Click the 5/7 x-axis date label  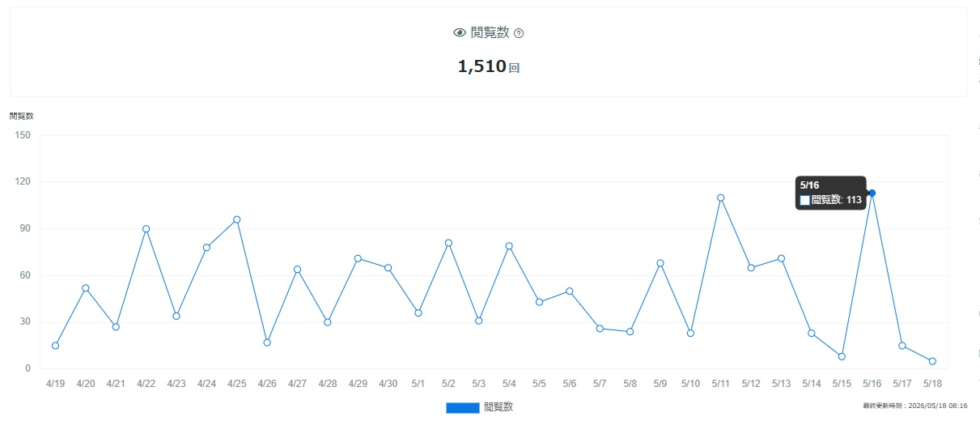(600, 384)
